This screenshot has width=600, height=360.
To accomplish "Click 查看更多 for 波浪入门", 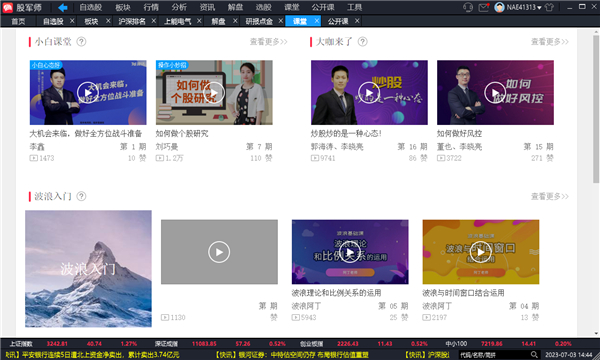I will tap(550, 196).
